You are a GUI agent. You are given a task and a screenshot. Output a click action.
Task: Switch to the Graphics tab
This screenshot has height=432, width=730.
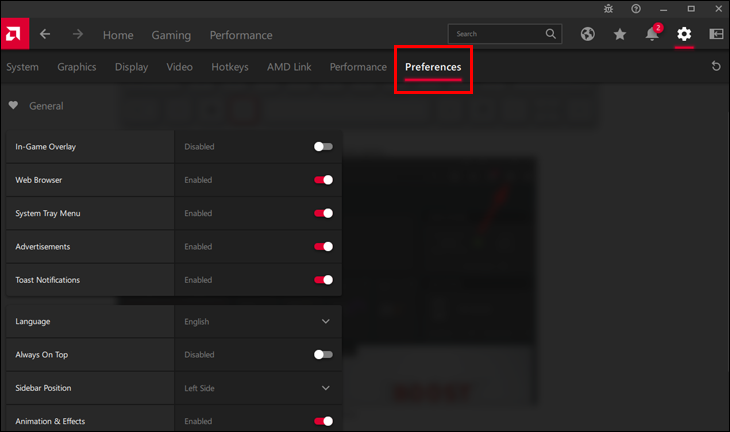coord(77,67)
